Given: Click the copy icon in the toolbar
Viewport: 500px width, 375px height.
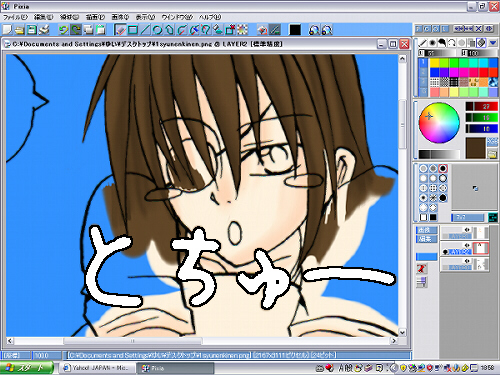Looking at the screenshot, I should click(x=88, y=30).
